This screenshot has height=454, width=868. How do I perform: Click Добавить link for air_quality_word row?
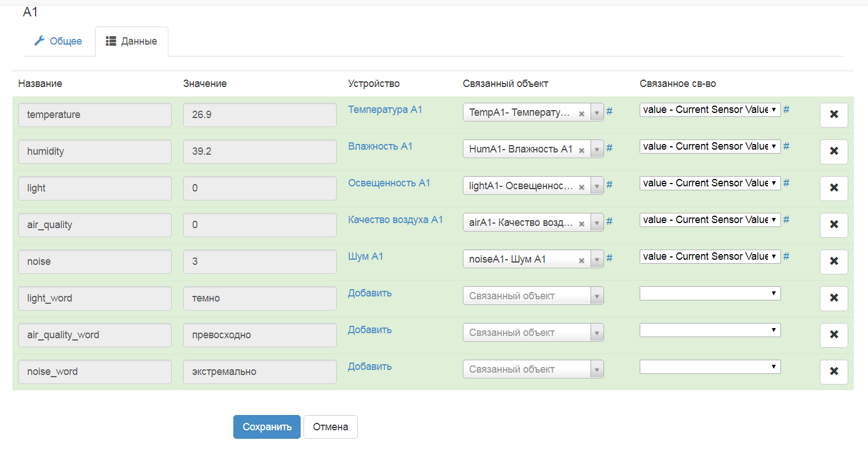[370, 330]
